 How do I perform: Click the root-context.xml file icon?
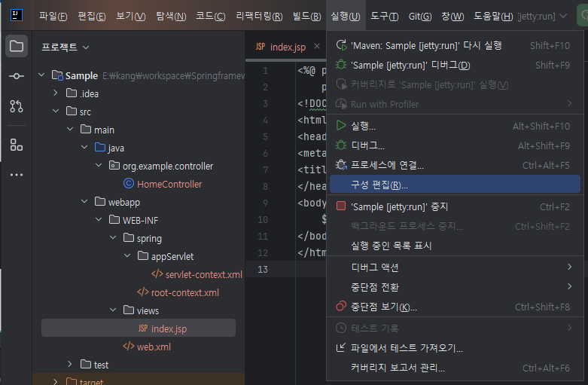(143, 292)
